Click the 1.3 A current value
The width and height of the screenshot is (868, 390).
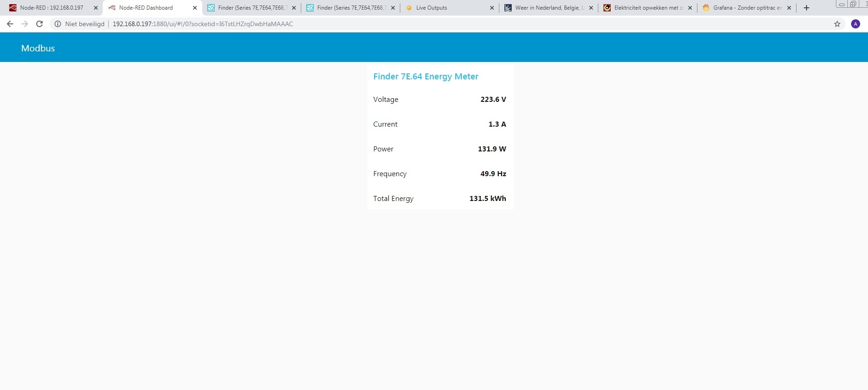[498, 124]
